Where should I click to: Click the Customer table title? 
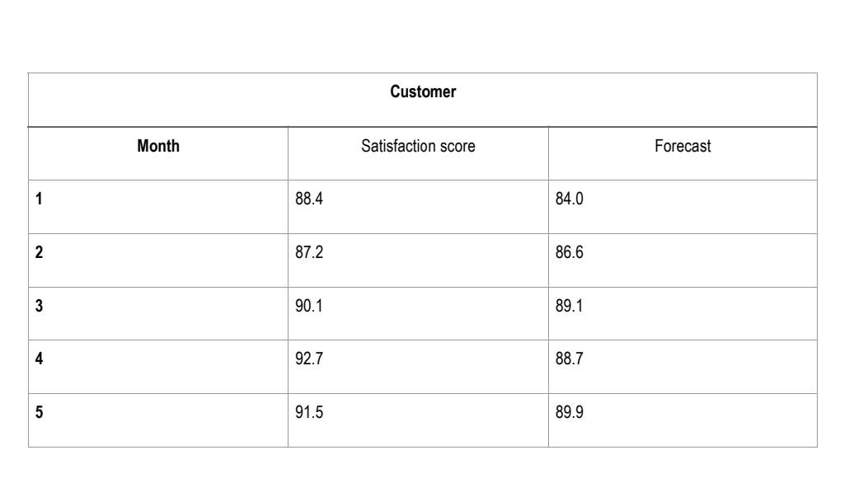point(423,91)
